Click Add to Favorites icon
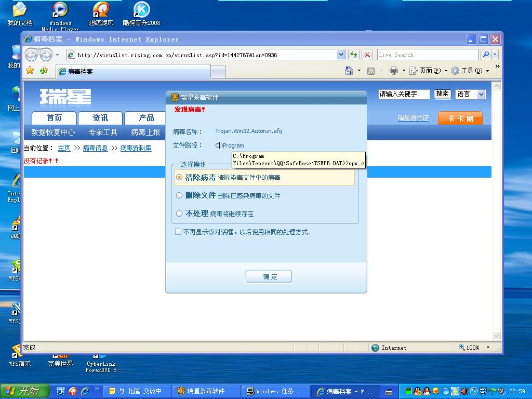Screen dimensions: 532x399 click(44, 71)
